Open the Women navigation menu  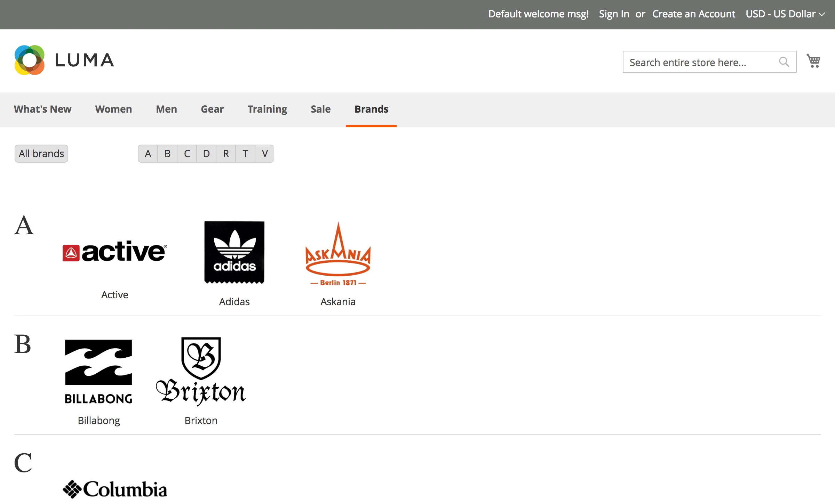click(113, 109)
